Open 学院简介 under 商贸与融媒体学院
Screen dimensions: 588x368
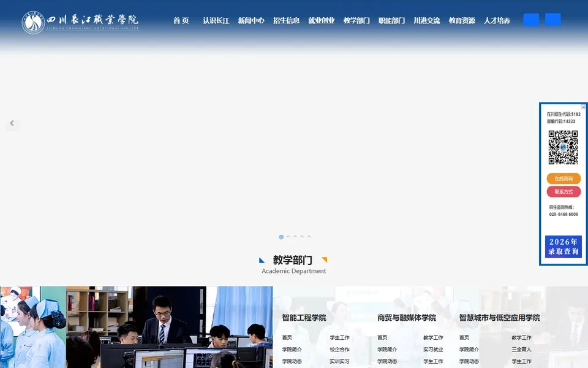(387, 349)
